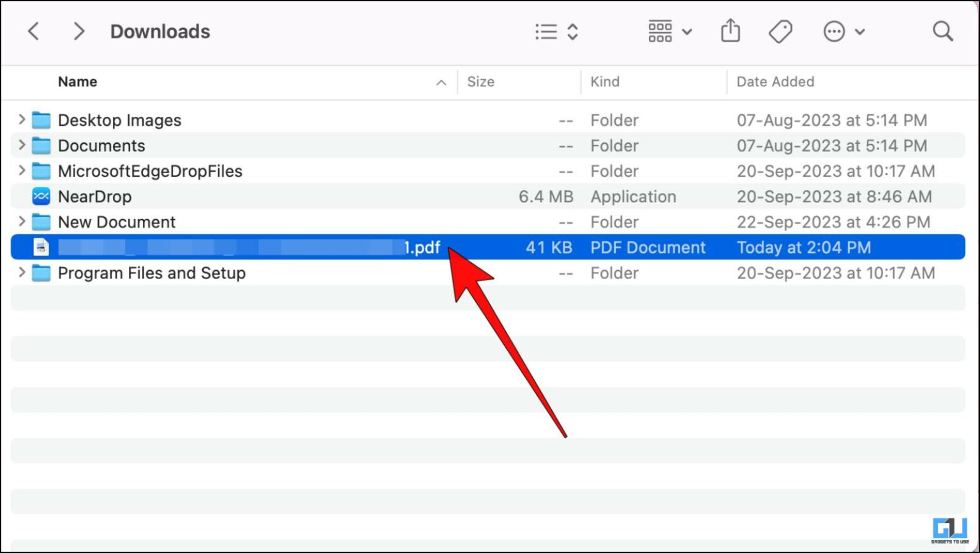
Task: Click the Back navigation arrow
Action: coord(33,31)
